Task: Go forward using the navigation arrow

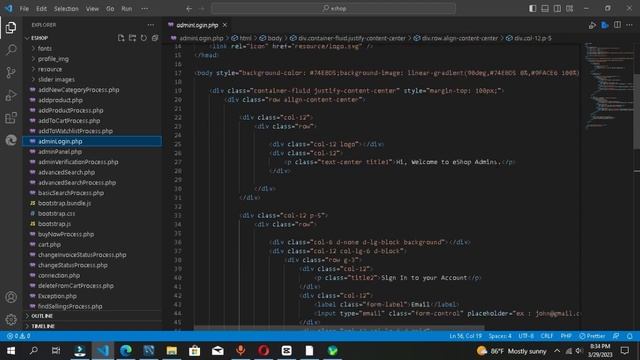Action: click(201, 9)
